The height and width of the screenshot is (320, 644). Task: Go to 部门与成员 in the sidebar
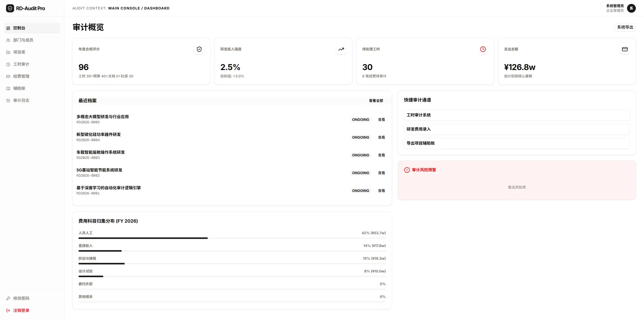point(32,40)
